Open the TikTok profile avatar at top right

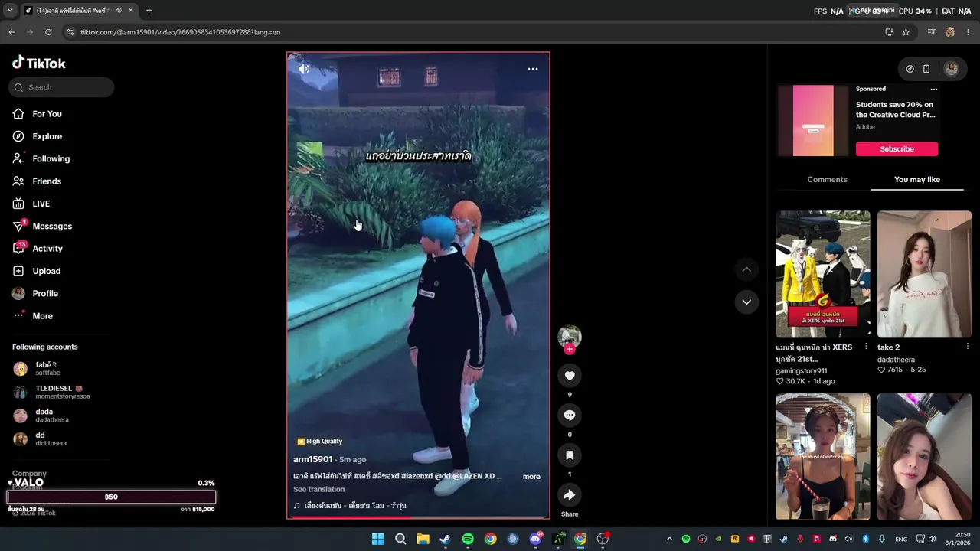[951, 69]
